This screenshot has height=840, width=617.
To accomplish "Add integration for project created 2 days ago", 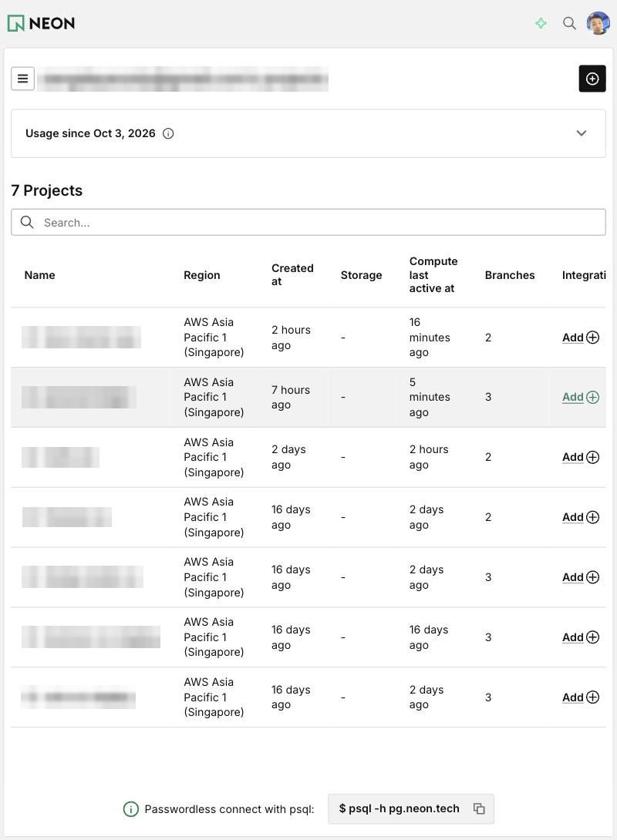I will click(581, 457).
